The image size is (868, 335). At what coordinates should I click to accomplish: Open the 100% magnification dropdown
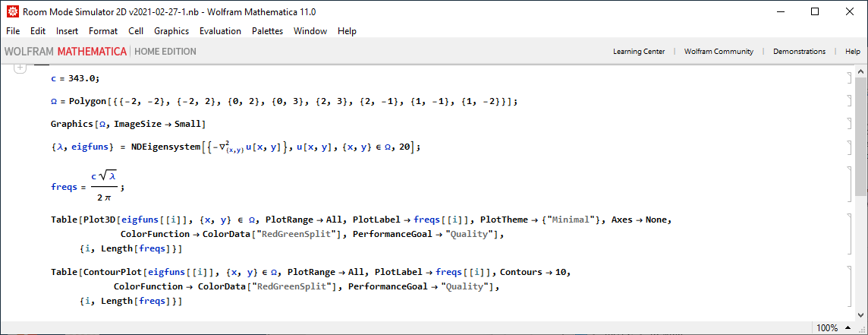coord(833,328)
